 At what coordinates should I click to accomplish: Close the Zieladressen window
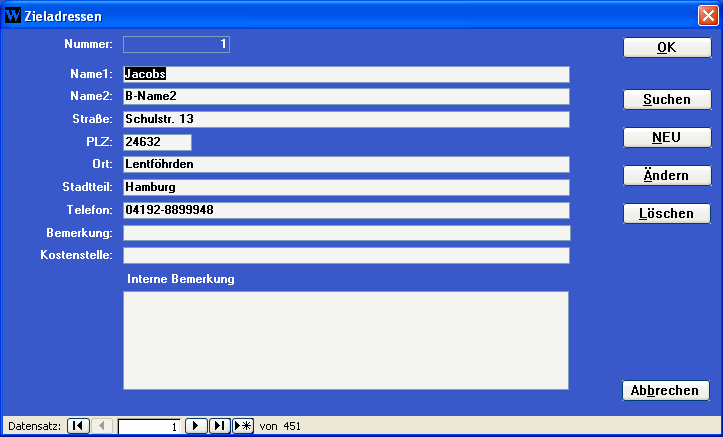706,16
